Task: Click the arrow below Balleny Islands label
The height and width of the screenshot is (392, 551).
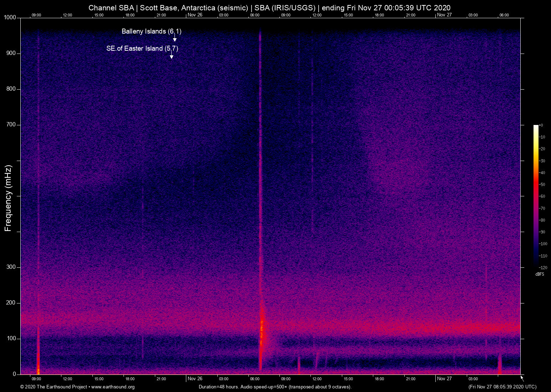Action: 175,38
